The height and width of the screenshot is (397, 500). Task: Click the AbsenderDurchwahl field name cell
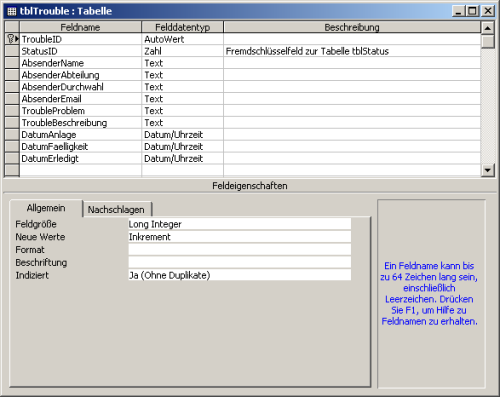(80, 87)
